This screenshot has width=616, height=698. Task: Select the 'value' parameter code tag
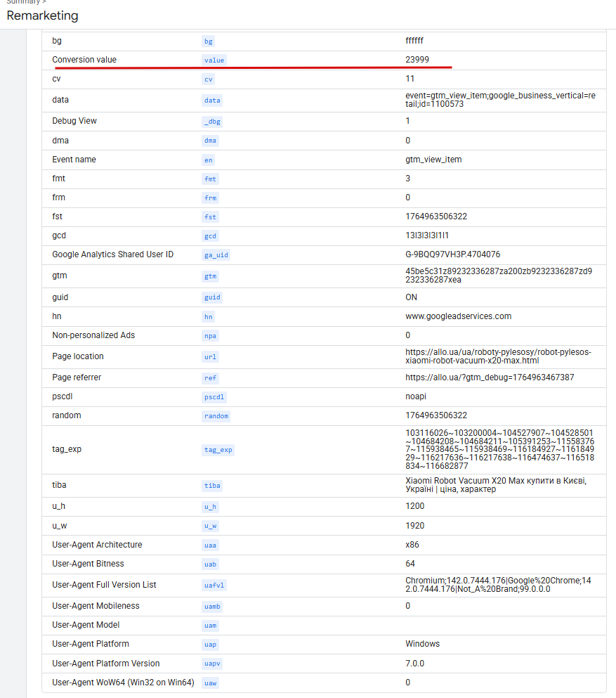pyautogui.click(x=214, y=60)
